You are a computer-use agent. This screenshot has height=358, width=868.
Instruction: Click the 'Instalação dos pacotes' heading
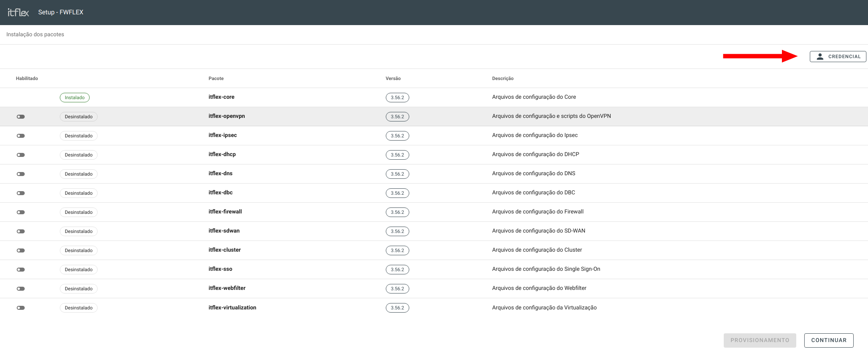tap(35, 34)
